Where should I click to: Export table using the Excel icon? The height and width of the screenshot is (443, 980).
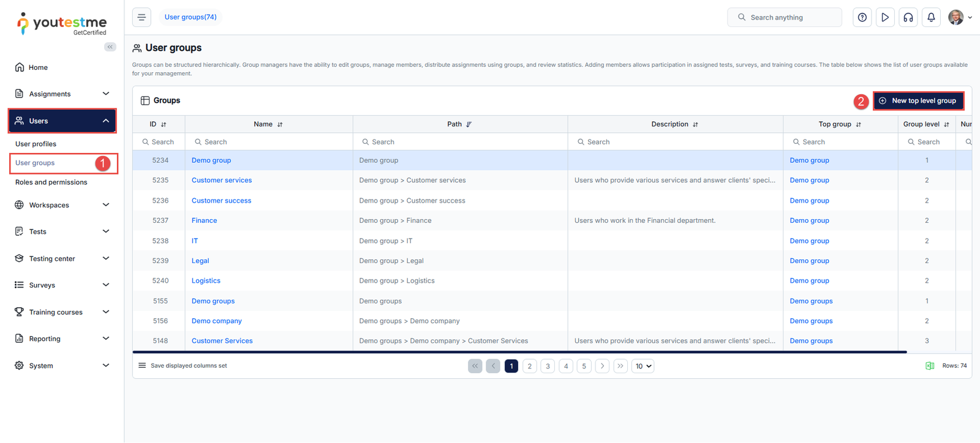click(929, 366)
